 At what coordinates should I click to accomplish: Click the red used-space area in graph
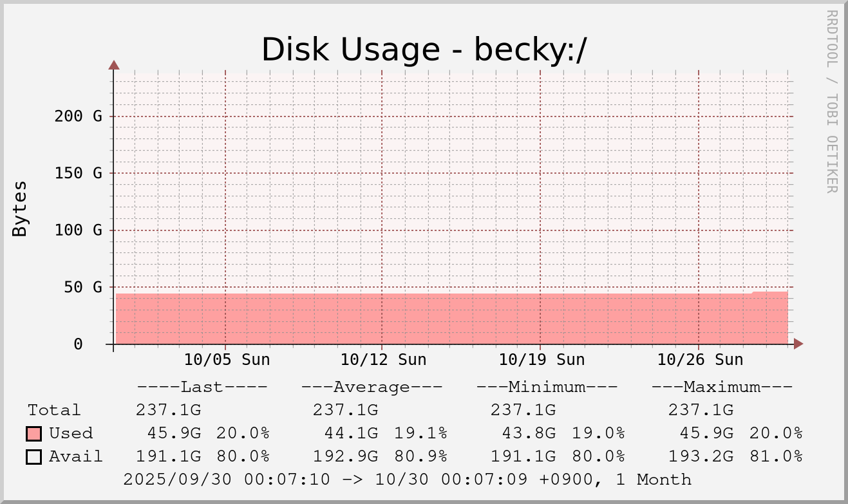pos(451,319)
